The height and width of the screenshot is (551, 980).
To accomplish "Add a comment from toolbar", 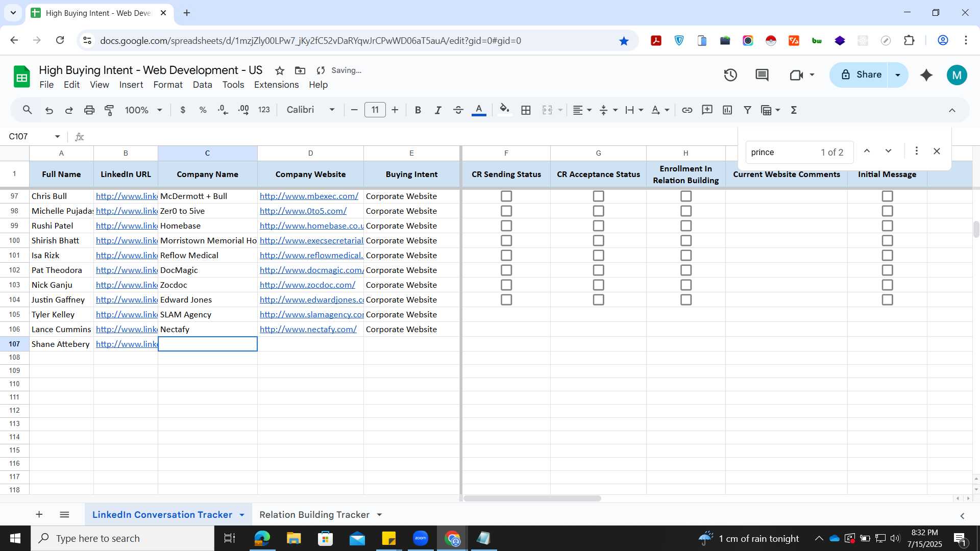I will click(x=707, y=110).
